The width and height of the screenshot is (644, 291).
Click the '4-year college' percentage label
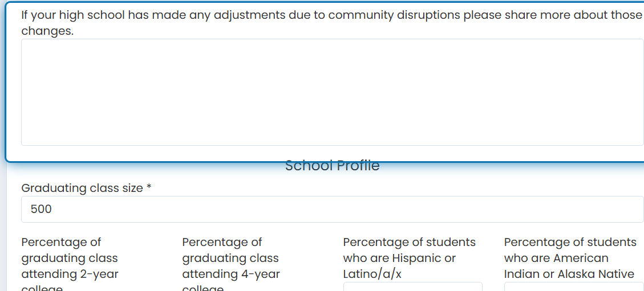[231, 265]
